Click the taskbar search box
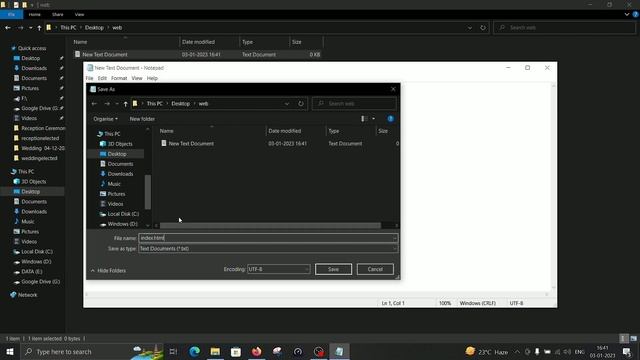 coord(91,351)
